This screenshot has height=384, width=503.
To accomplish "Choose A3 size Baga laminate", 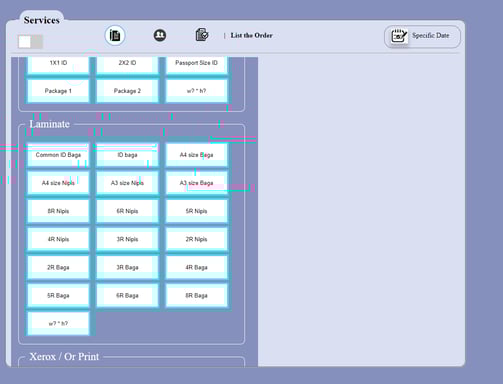I will pos(197,183).
